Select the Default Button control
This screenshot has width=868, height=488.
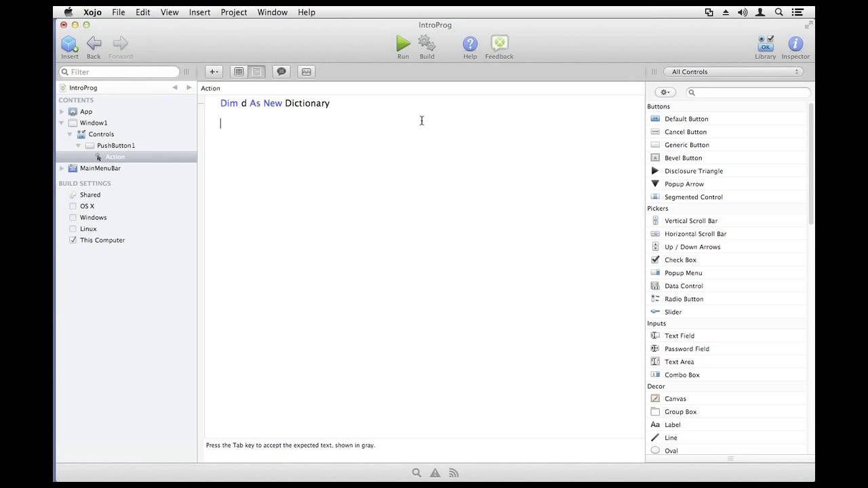(x=686, y=119)
